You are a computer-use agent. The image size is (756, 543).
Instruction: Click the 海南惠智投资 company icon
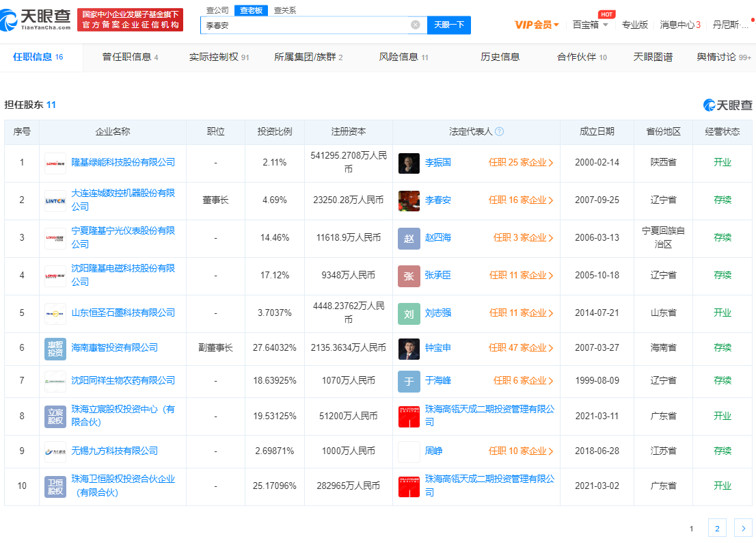pos(55,348)
